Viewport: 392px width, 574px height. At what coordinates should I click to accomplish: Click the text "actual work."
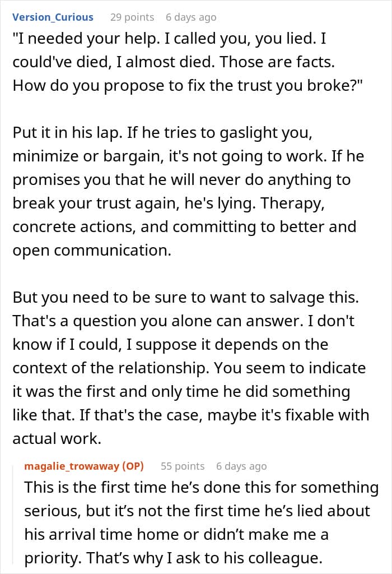[x=57, y=439]
